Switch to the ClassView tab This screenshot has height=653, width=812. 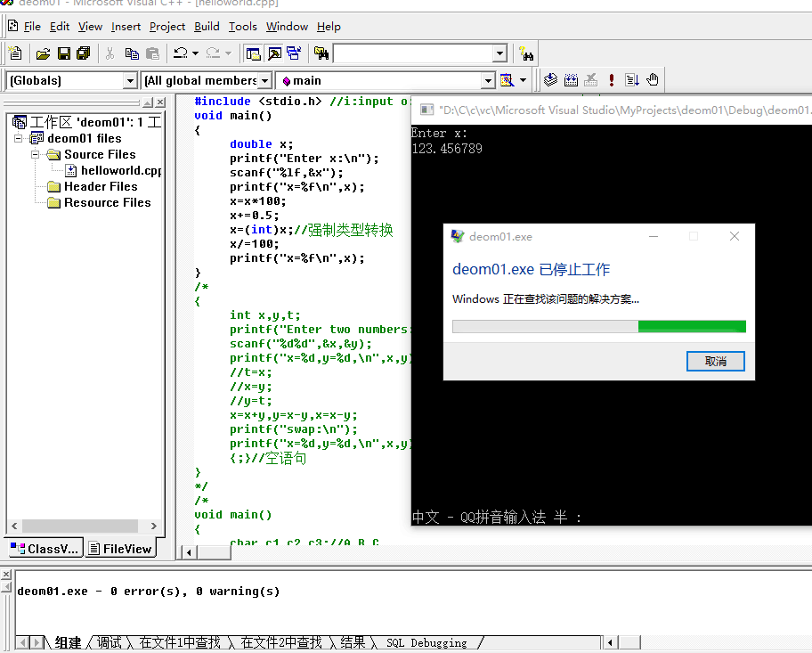(45, 549)
